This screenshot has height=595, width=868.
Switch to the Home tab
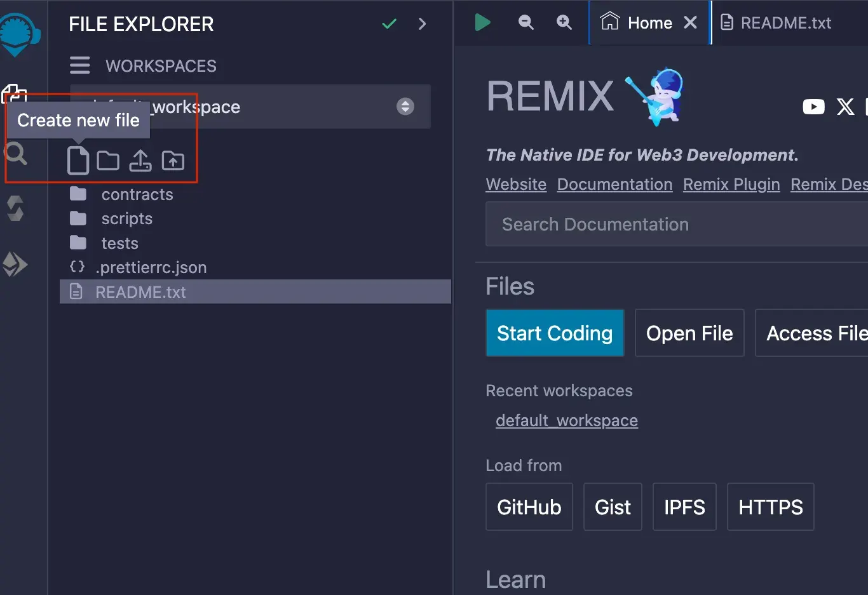point(649,23)
